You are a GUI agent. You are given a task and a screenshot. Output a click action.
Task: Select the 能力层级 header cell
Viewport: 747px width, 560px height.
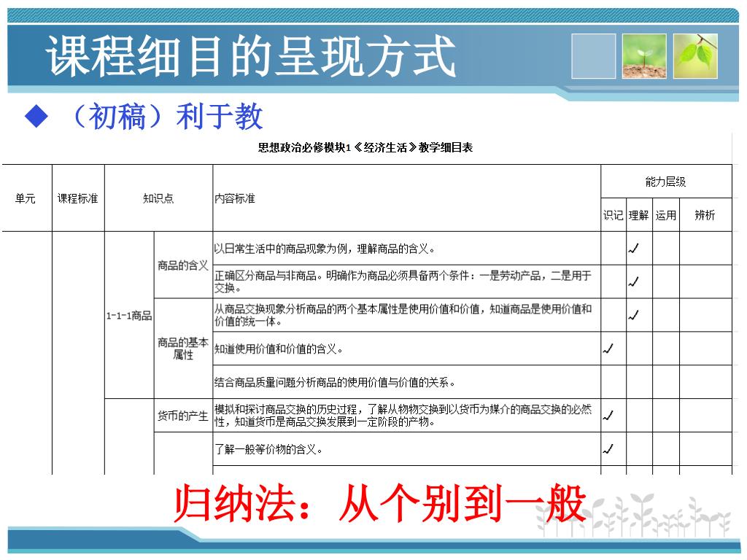click(666, 182)
